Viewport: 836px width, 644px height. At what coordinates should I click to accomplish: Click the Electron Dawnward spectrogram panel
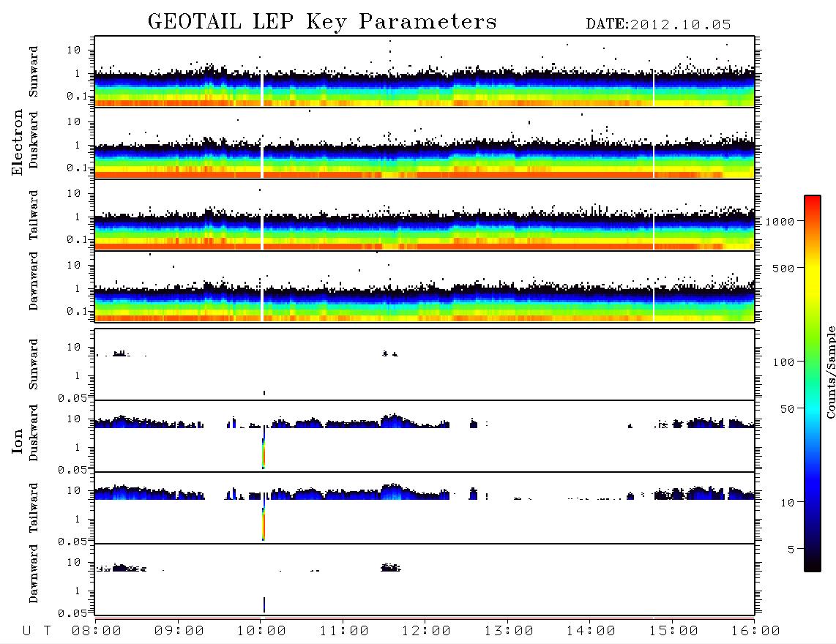pos(425,286)
